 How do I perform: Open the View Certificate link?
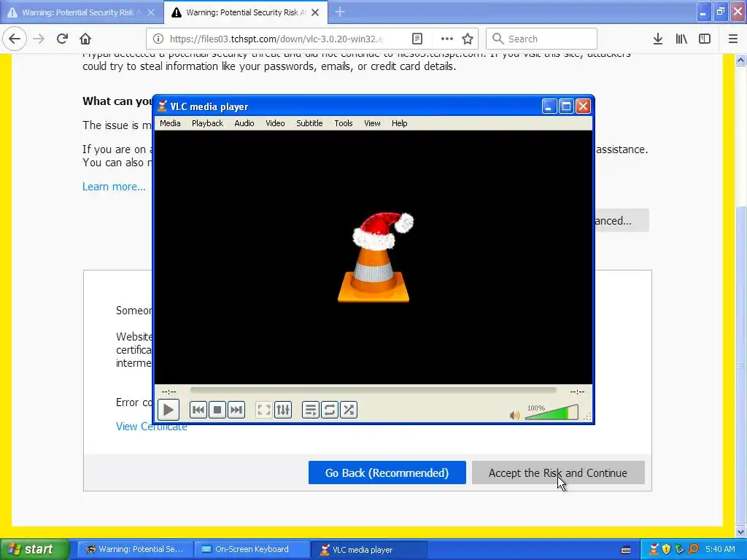click(x=151, y=426)
